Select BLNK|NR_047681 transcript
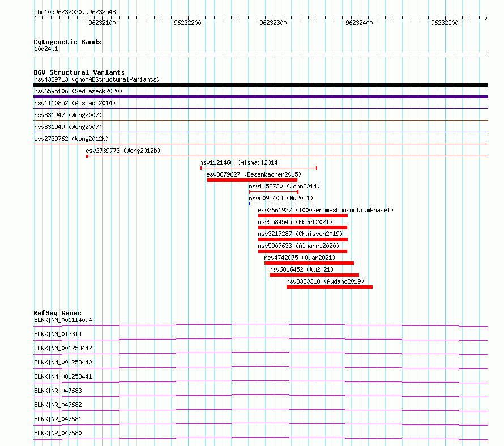Screen dimensions: 504x446 click(x=58, y=419)
